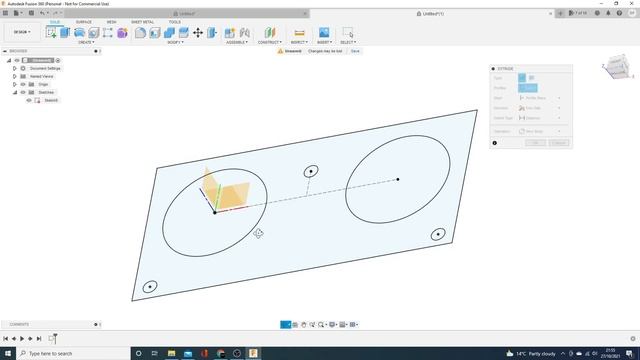The image size is (640, 360).
Task: Switch to the SURFACE tab
Action: 84,22
